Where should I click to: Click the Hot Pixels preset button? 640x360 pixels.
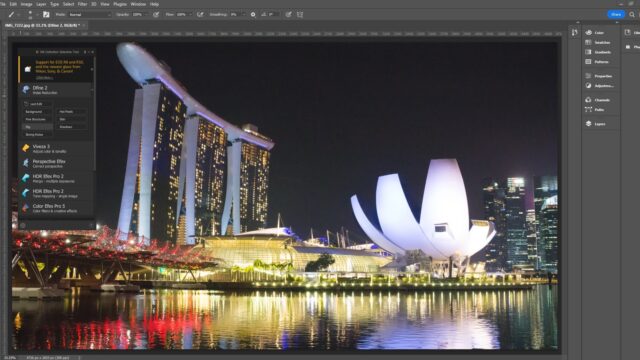(x=72, y=111)
